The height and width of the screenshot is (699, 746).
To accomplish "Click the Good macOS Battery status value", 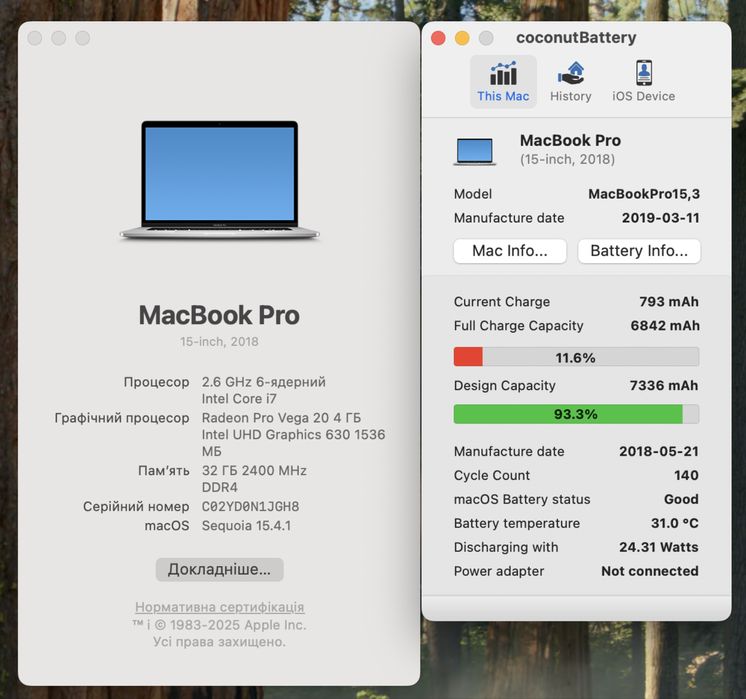I will [681, 499].
